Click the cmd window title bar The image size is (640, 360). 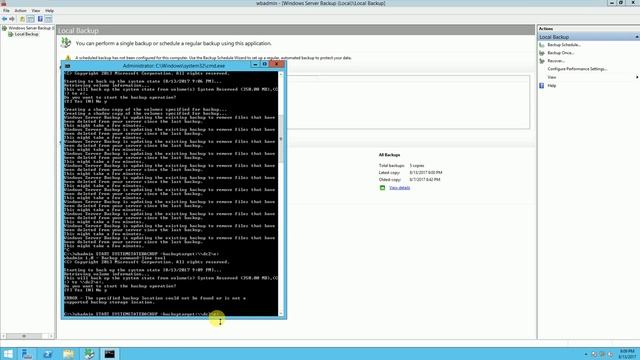[x=173, y=65]
